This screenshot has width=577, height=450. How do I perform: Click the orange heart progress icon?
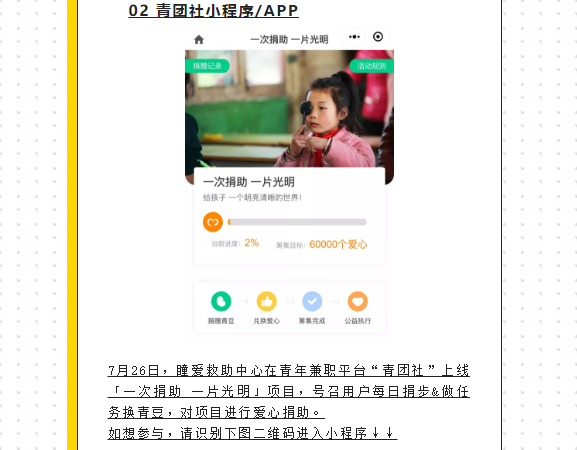tap(213, 222)
